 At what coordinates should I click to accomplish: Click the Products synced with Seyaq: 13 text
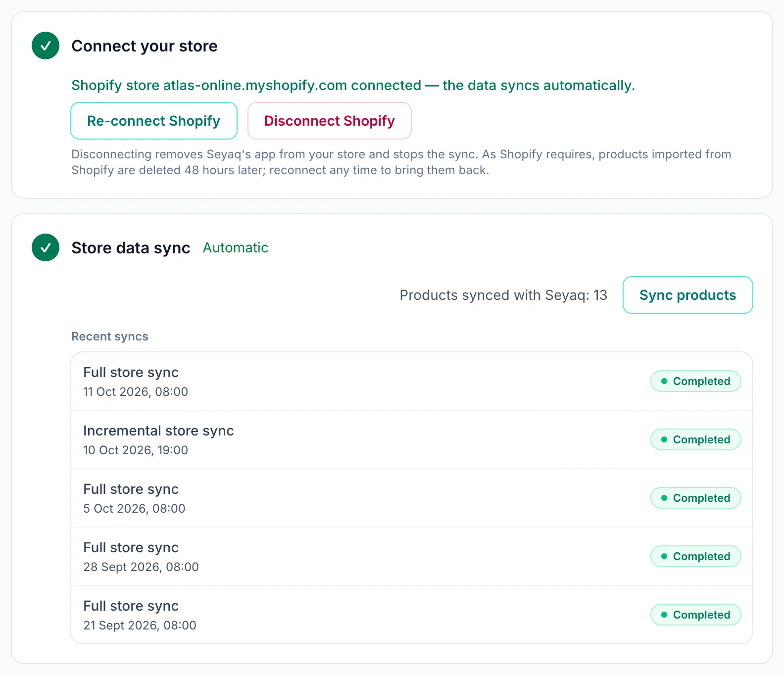tap(503, 295)
